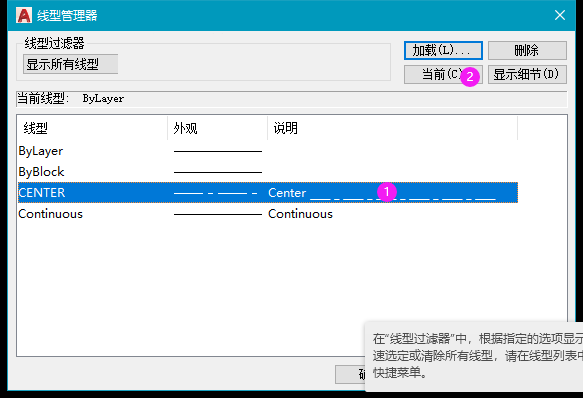The image size is (583, 398).
Task: Set selected linetype current with 当前(C)
Action: click(443, 74)
